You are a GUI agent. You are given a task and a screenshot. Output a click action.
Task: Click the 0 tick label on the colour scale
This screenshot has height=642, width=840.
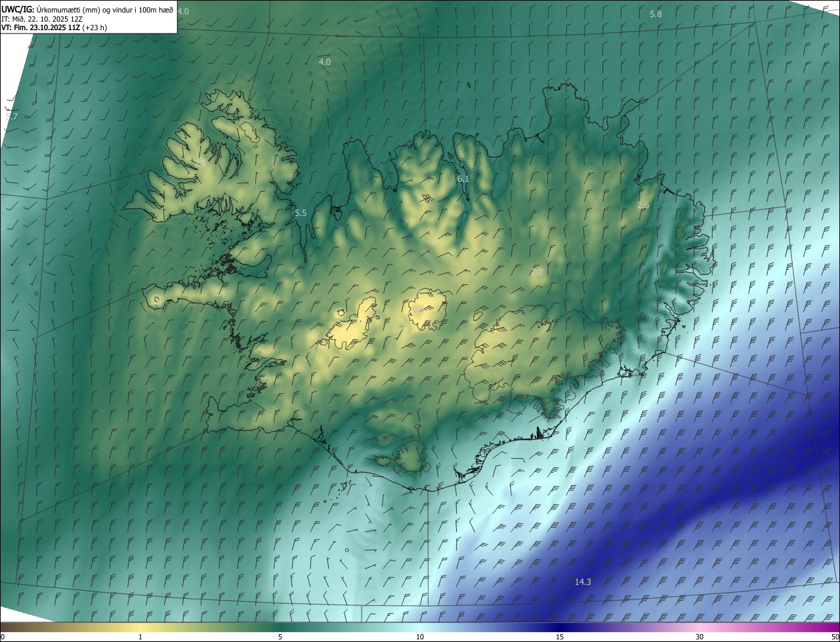[3, 637]
